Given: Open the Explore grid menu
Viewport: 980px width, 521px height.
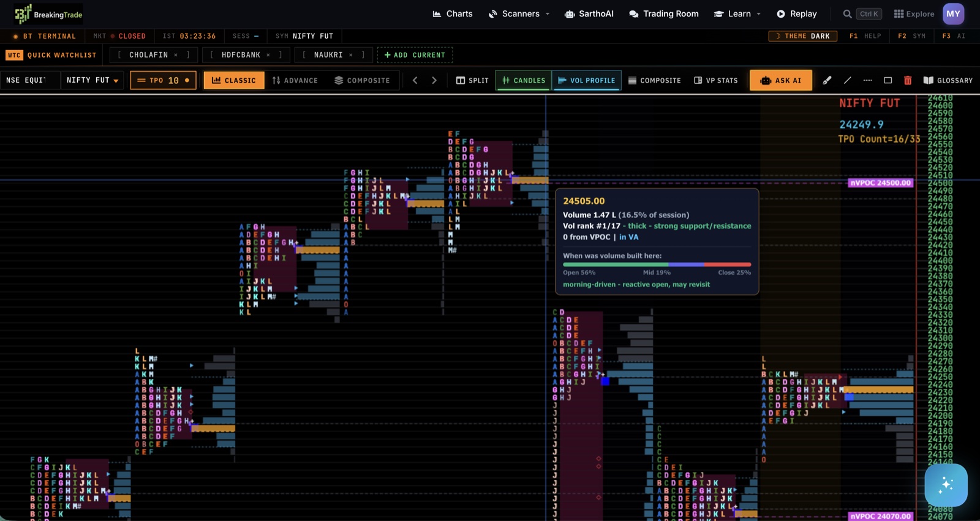Looking at the screenshot, I should pos(914,13).
